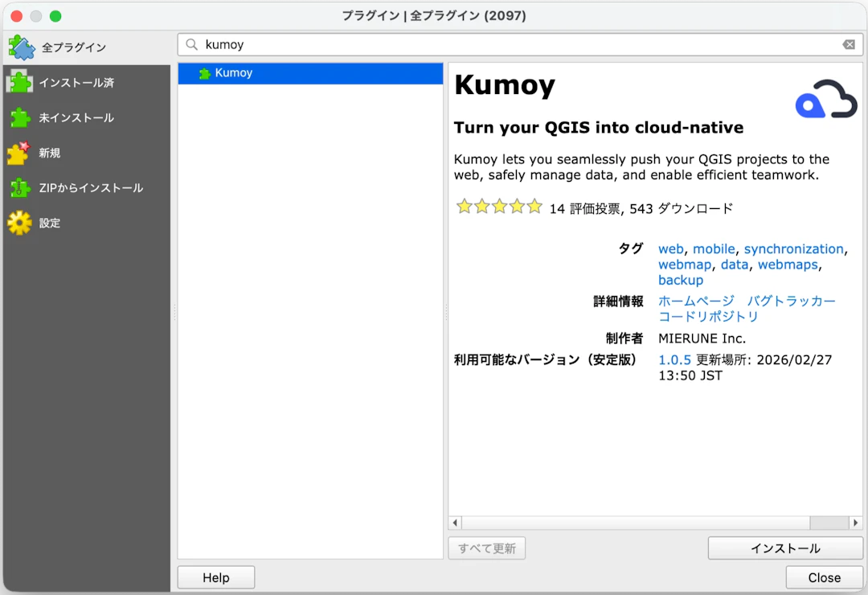The width and height of the screenshot is (868, 595).
Task: Open the コードリポジトリ link
Action: pyautogui.click(x=709, y=316)
